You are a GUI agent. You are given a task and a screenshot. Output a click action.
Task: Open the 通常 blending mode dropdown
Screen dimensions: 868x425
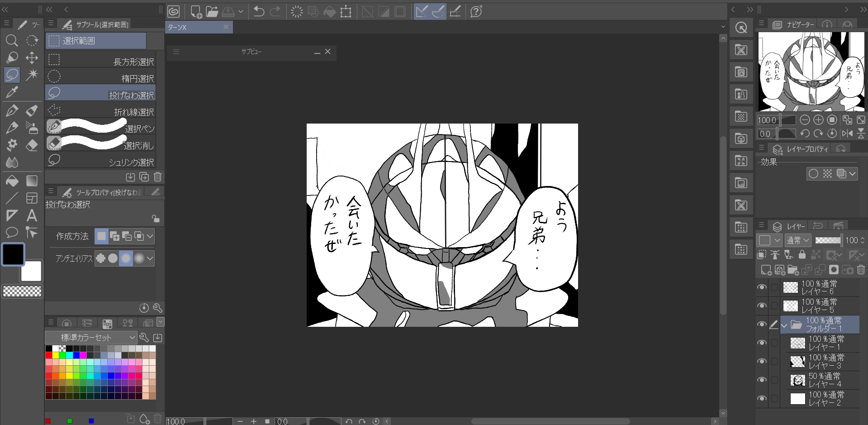coord(797,240)
